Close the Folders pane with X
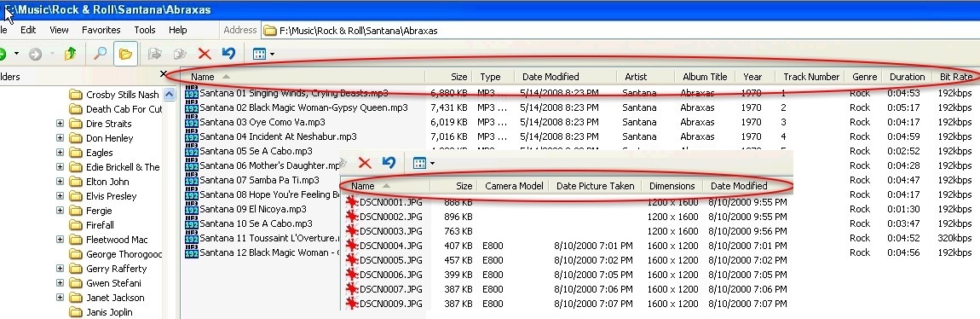The height and width of the screenshot is (319, 980). 164,74
